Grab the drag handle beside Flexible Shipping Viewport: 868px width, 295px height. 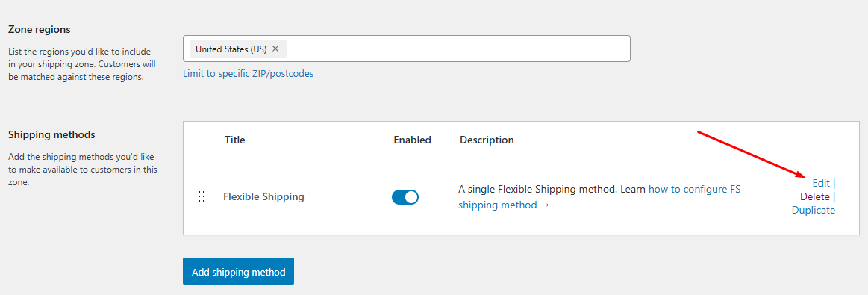(202, 196)
